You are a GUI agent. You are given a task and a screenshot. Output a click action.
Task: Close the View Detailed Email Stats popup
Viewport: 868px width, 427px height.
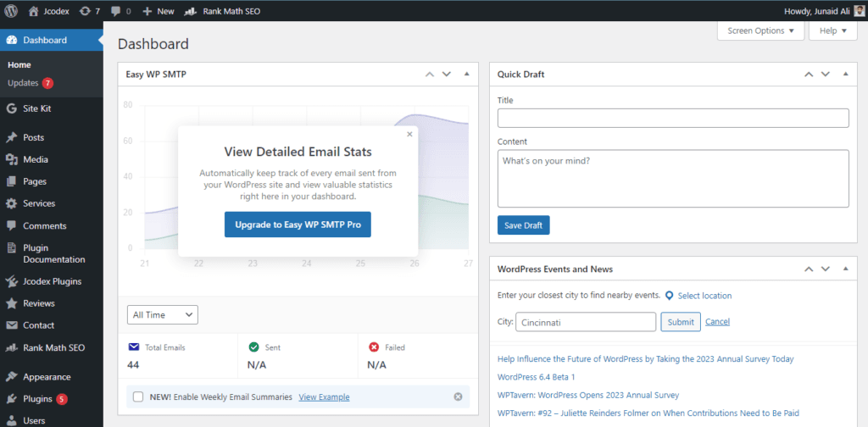tap(409, 134)
